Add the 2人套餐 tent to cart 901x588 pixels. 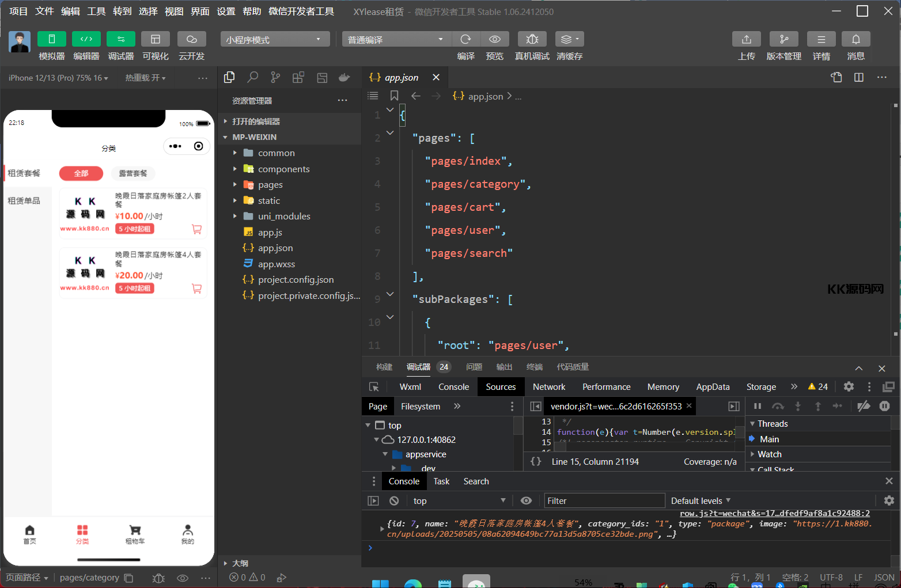tap(196, 229)
